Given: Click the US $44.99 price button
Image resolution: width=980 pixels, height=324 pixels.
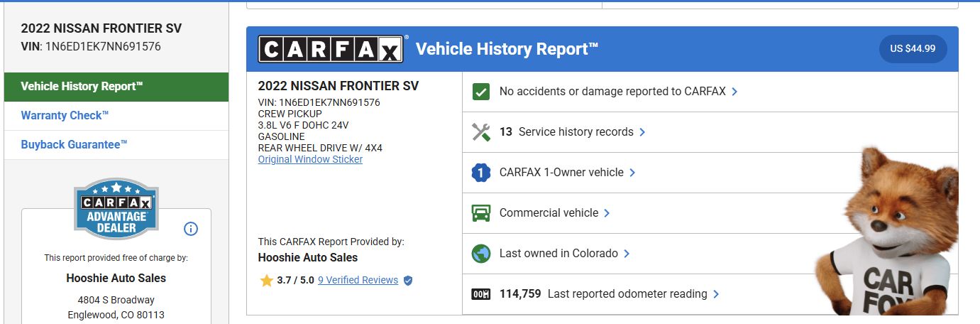Looking at the screenshot, I should click(913, 49).
